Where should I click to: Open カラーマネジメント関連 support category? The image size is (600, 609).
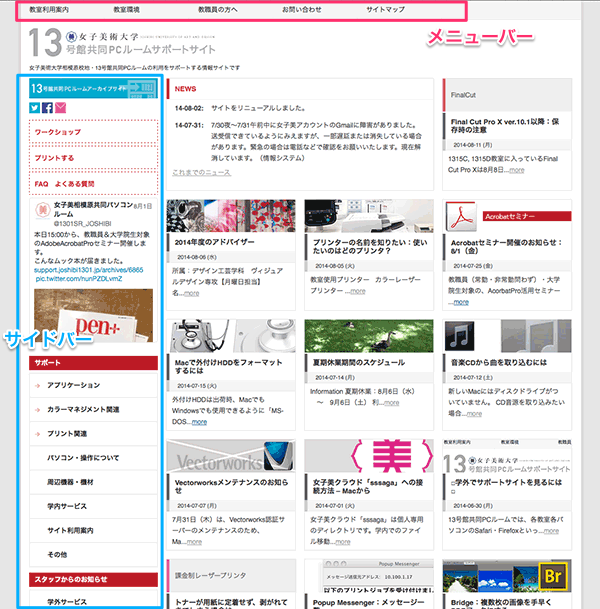(x=94, y=409)
